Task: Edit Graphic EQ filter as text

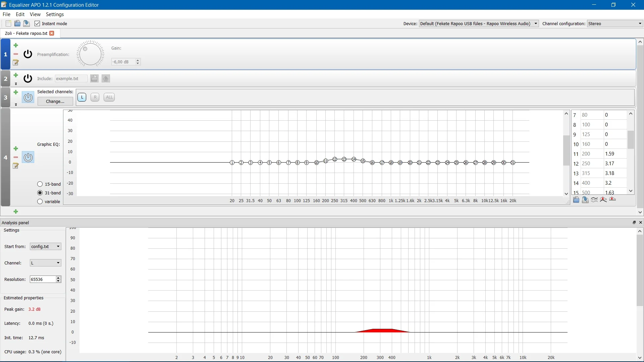Action: (16, 166)
